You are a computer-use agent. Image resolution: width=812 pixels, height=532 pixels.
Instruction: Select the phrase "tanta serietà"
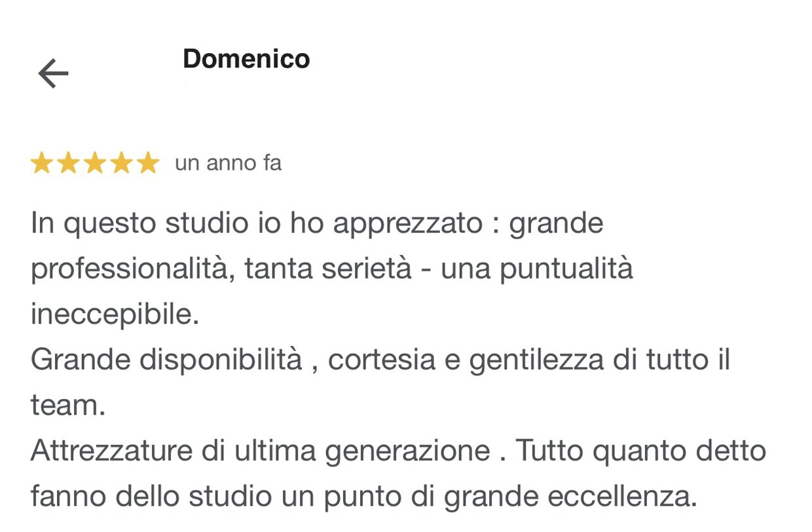click(x=328, y=269)
